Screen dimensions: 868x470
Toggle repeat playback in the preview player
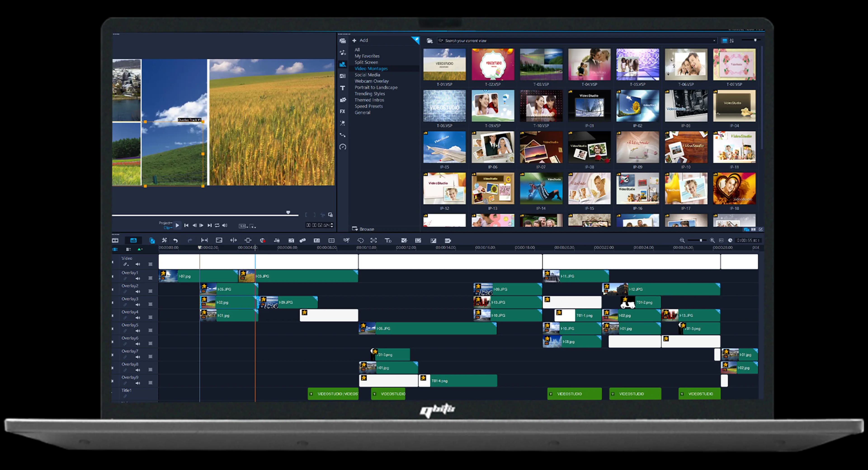[217, 226]
